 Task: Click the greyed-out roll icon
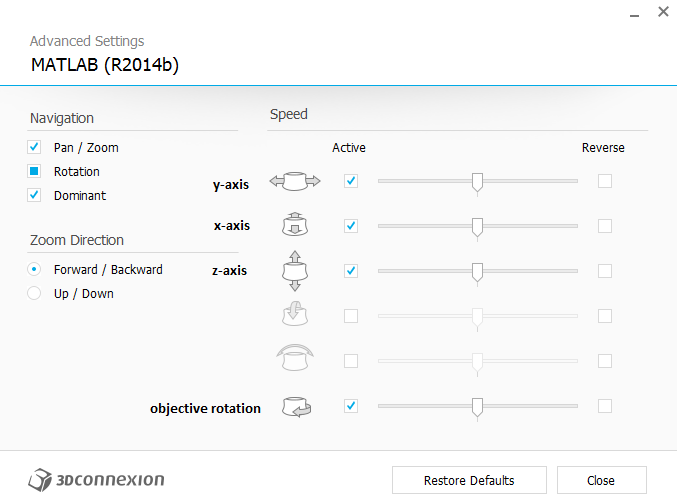[x=293, y=359]
